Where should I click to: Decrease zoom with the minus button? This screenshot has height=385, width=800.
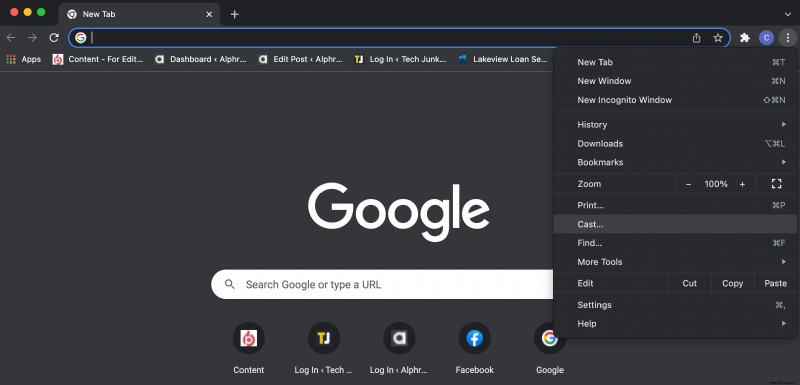pos(689,184)
